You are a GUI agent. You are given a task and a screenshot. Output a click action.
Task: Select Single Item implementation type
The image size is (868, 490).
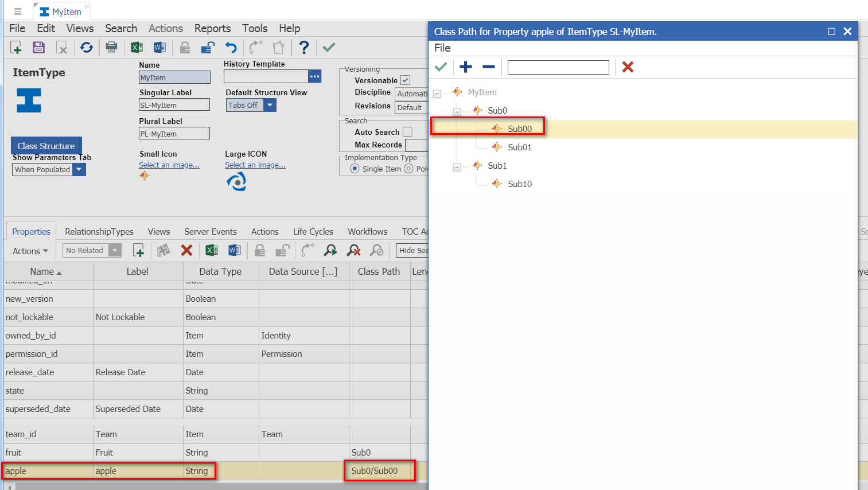355,169
